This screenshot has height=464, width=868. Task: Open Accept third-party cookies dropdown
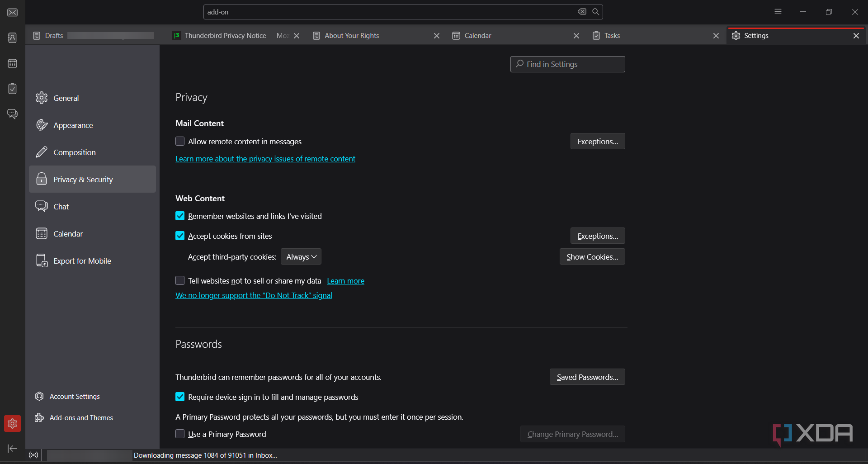[x=301, y=256]
